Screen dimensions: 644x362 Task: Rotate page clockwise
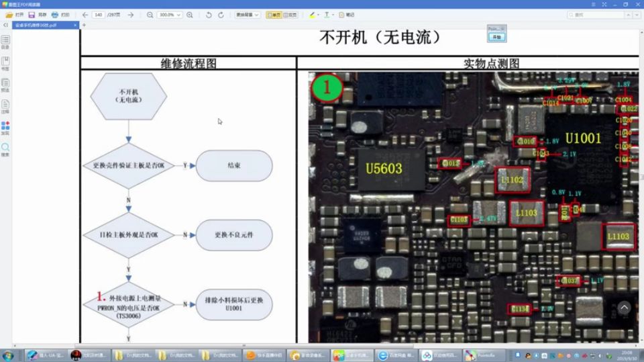pos(221,15)
